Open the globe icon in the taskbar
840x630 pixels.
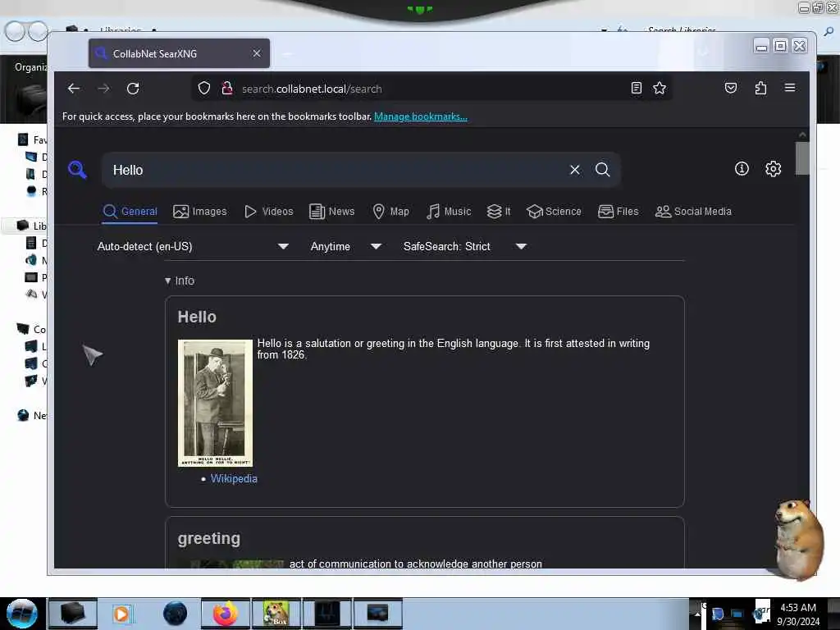[176, 614]
